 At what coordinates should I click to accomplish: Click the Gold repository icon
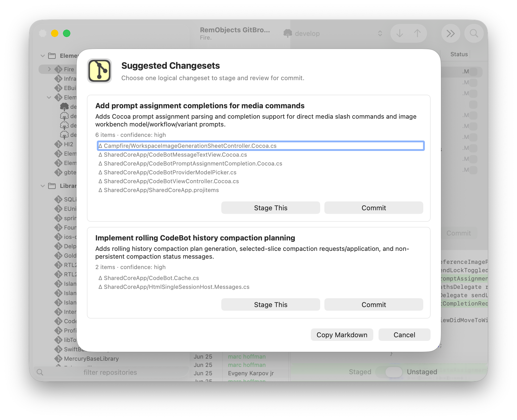(58, 256)
